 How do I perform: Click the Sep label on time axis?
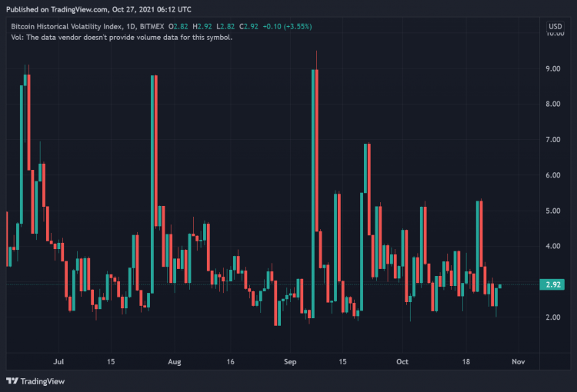click(290, 360)
